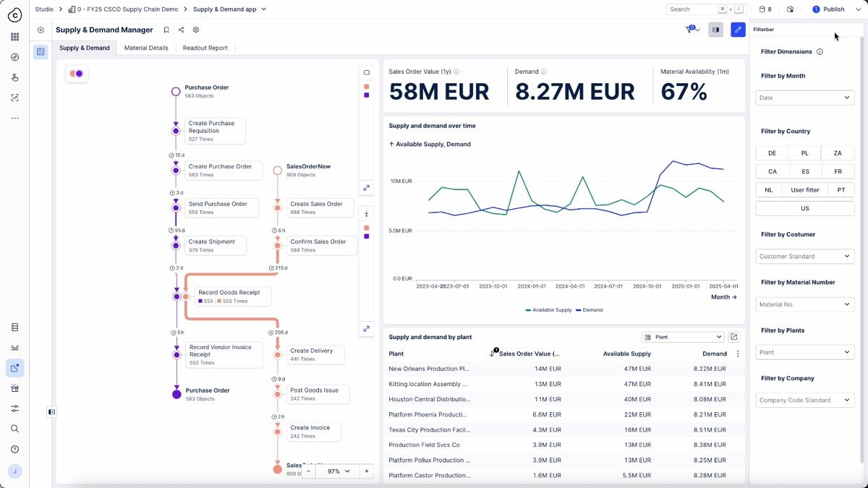Expand the arrow next to Publish

click(859, 9)
